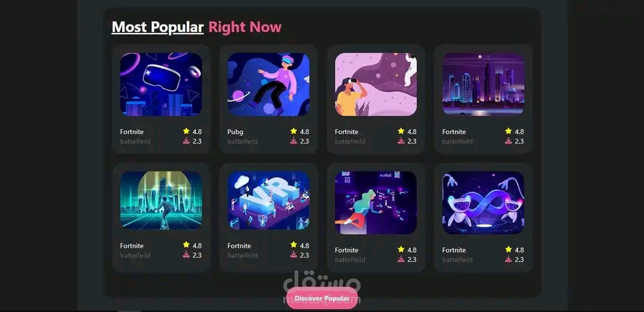
Task: Click the download icon under the isometric VR letters card
Action: click(x=293, y=255)
